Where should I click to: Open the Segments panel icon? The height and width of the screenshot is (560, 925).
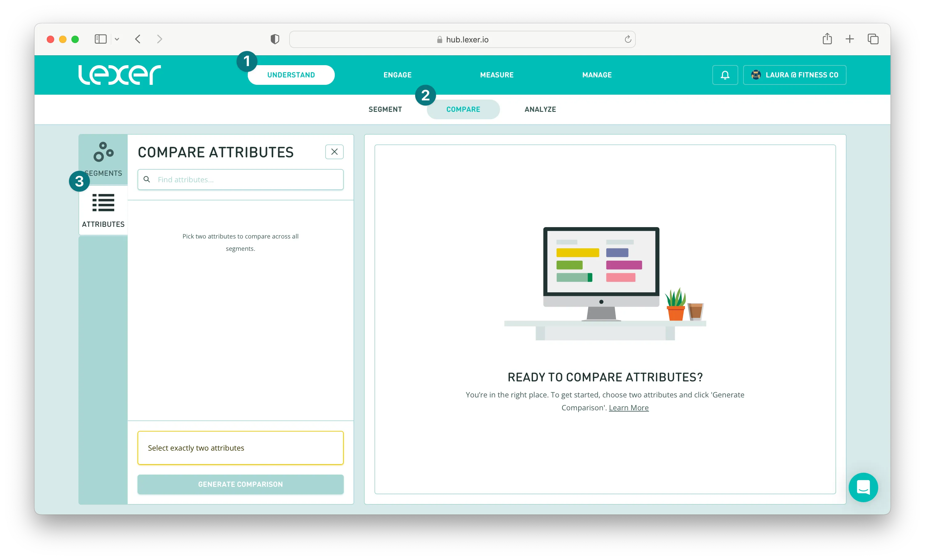coord(103,152)
